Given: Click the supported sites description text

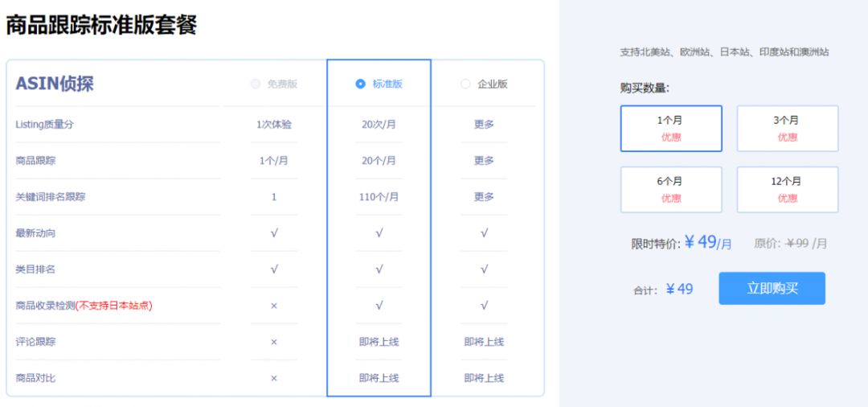Looking at the screenshot, I should tap(725, 52).
